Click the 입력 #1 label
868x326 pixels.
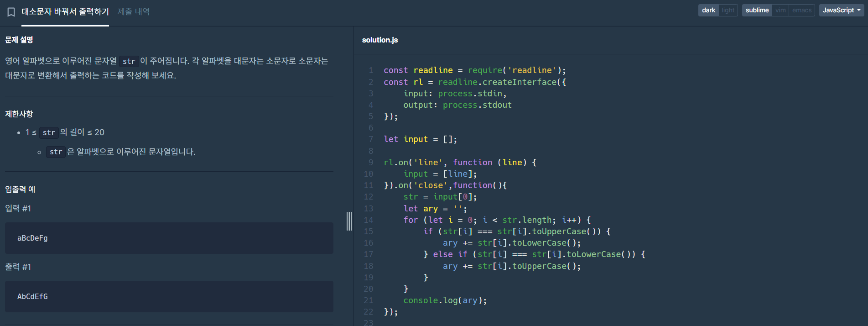tap(18, 209)
